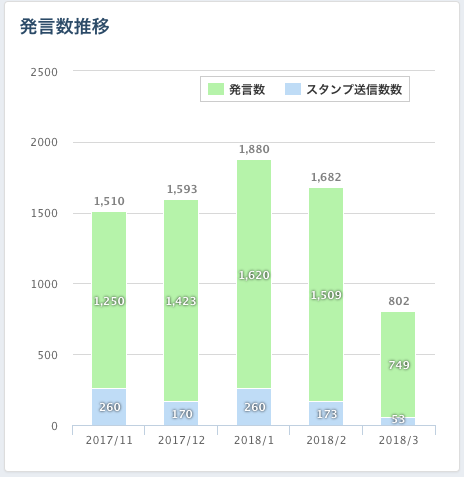Click the 1,682 total label
The height and width of the screenshot is (477, 464).
326,177
